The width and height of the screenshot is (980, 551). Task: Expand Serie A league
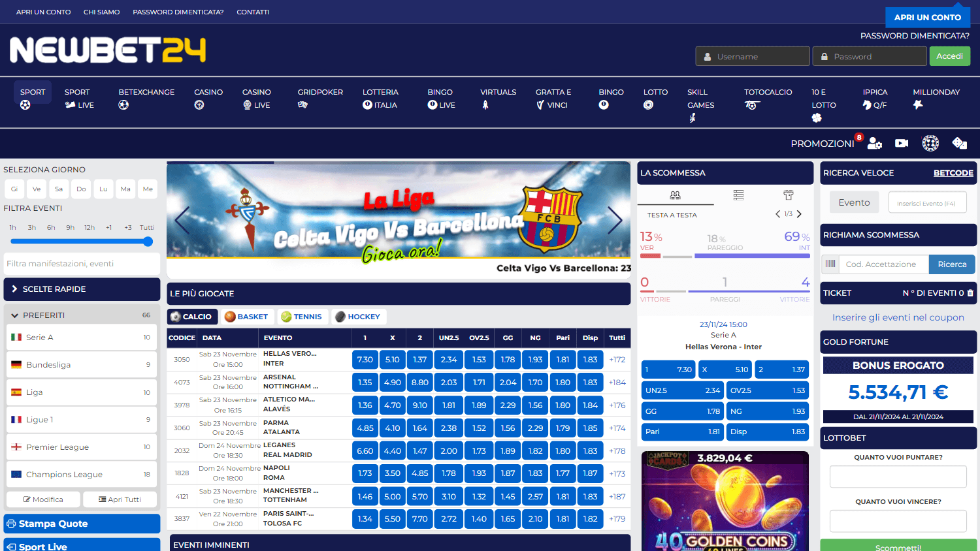pos(82,338)
